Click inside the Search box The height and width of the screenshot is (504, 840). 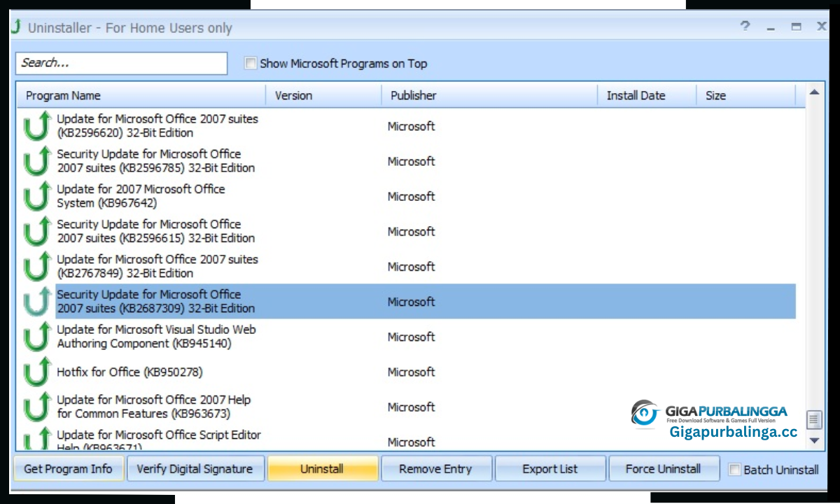pyautogui.click(x=122, y=63)
